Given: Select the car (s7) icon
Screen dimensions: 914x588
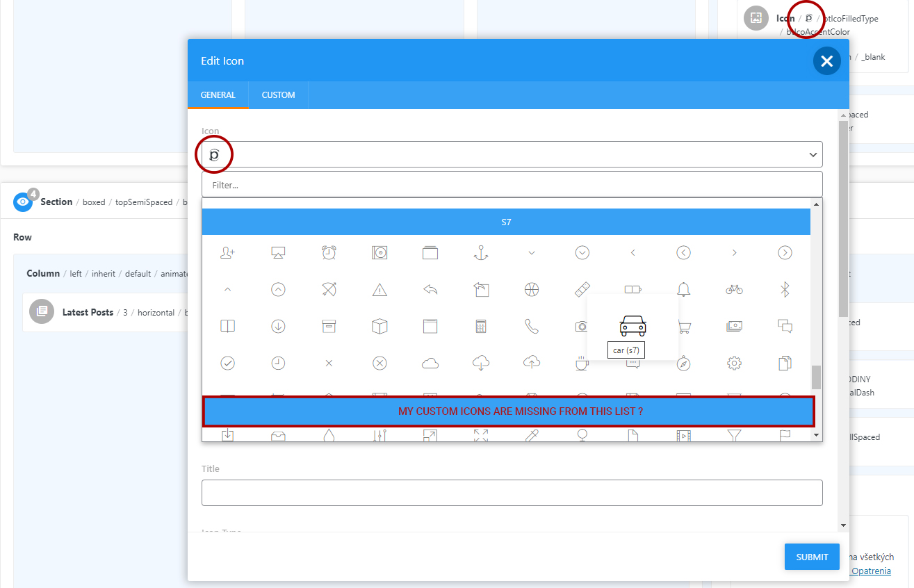Looking at the screenshot, I should coord(633,325).
